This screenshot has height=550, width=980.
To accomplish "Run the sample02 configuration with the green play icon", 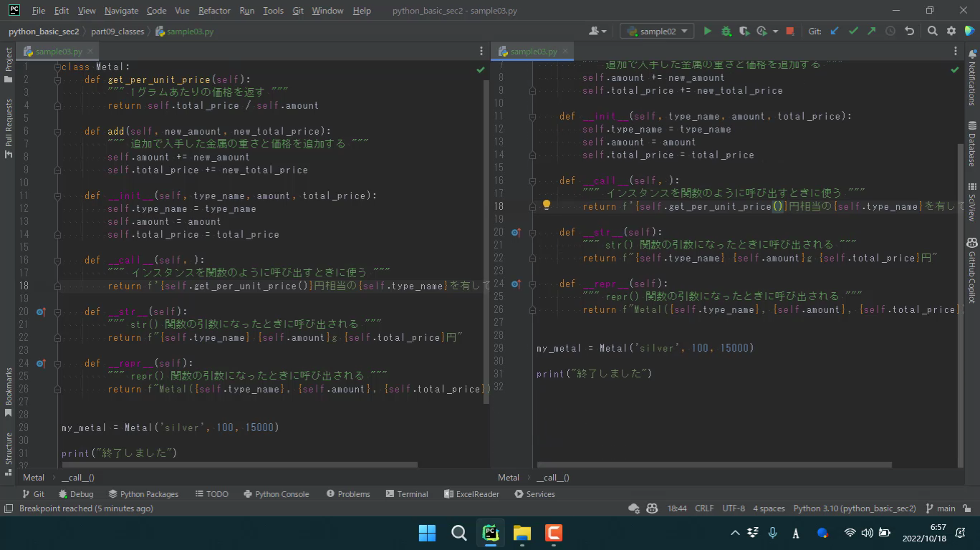I will [708, 32].
